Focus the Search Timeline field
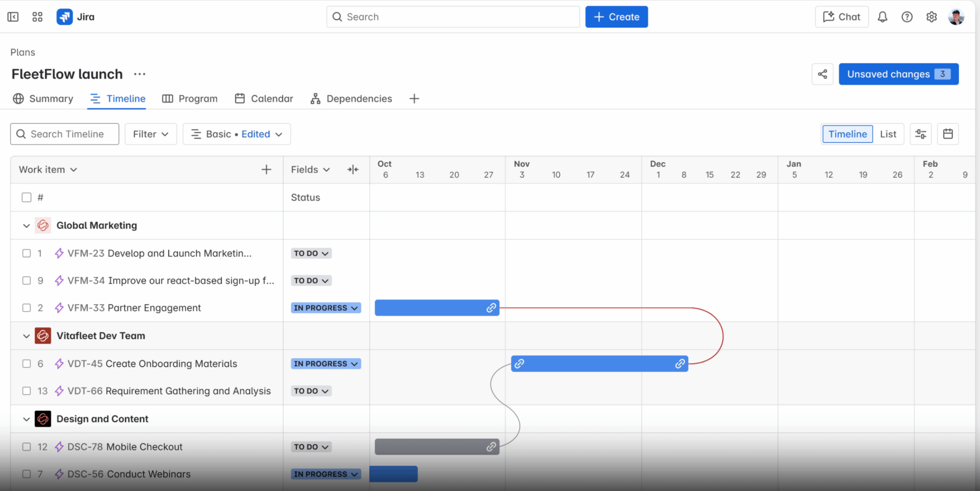 pyautogui.click(x=65, y=134)
